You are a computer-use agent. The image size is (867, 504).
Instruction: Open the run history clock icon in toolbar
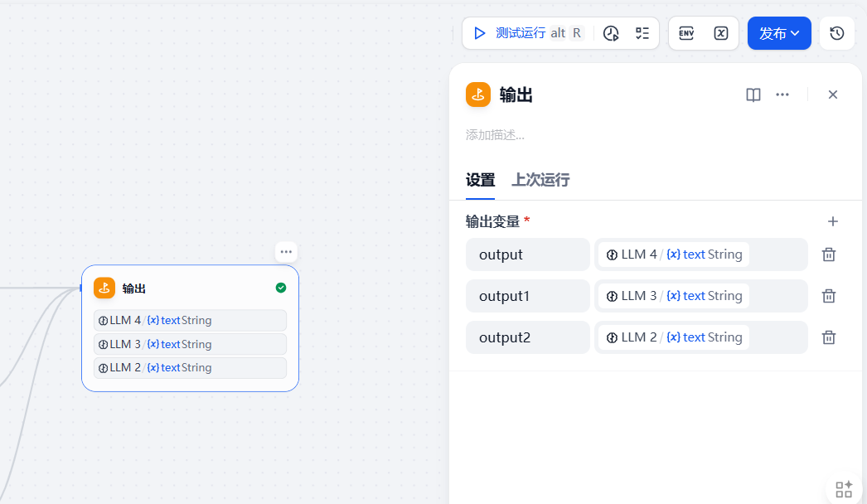[x=611, y=33]
